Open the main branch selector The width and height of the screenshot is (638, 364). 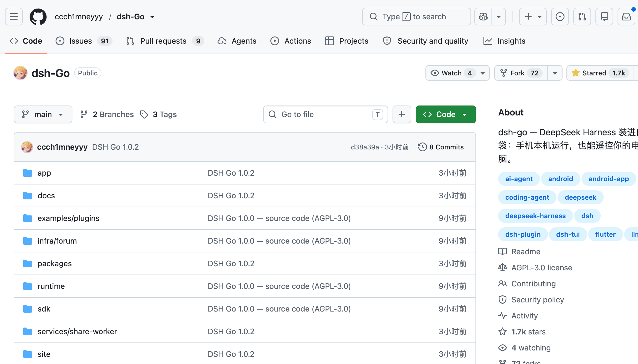(43, 114)
